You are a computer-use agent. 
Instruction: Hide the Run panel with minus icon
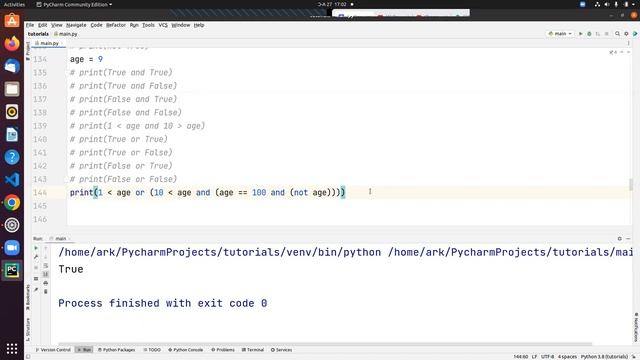[628, 239]
